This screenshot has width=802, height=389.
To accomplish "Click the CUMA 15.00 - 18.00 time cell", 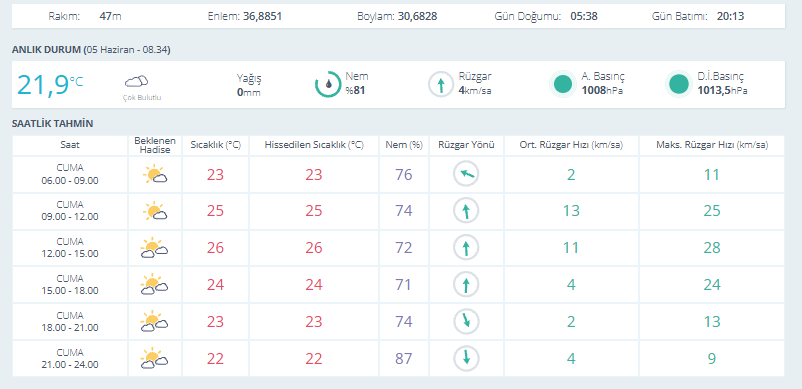I will (70, 285).
